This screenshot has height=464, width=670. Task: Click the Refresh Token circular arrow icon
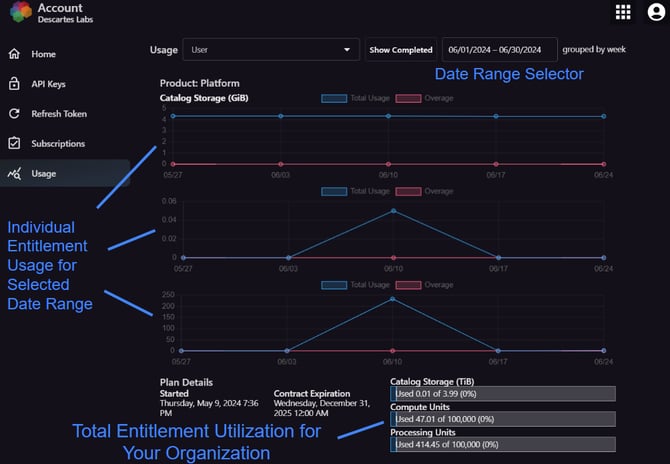pos(14,114)
